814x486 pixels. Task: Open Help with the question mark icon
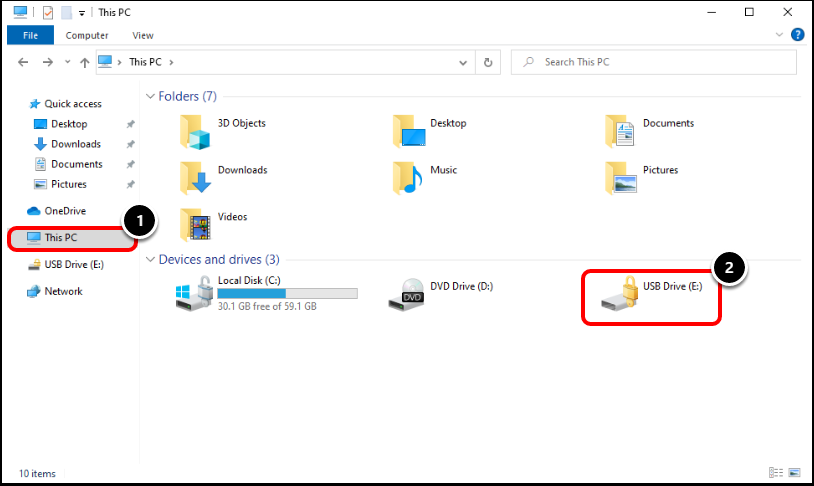pos(797,35)
